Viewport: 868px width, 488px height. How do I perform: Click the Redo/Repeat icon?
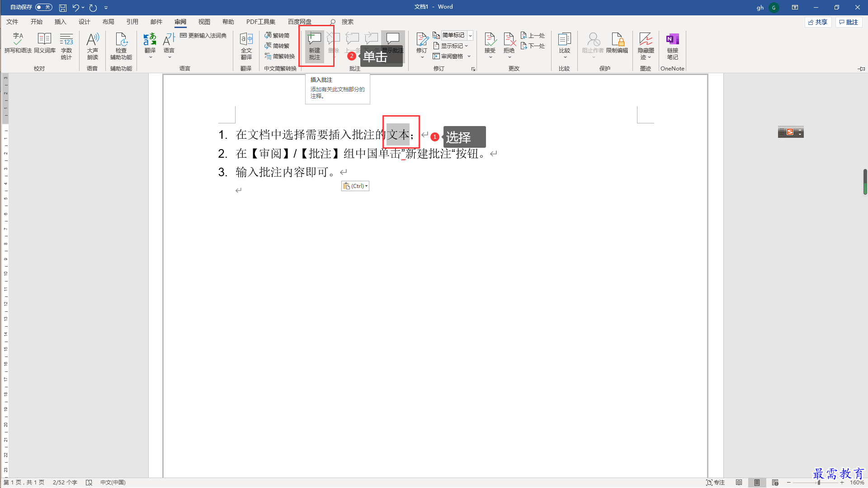[93, 8]
